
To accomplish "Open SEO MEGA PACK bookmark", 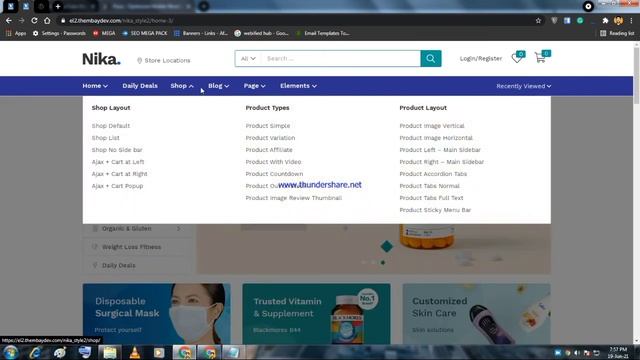I will [x=145, y=33].
